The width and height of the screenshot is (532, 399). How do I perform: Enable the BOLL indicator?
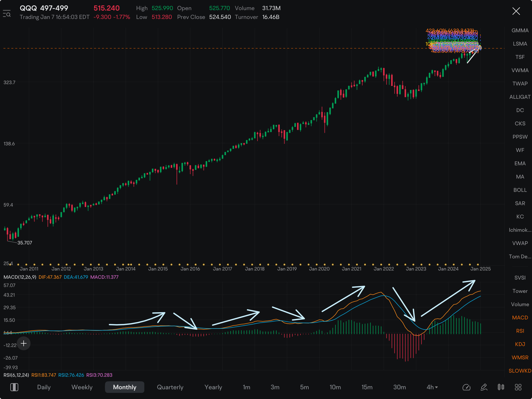click(x=520, y=190)
